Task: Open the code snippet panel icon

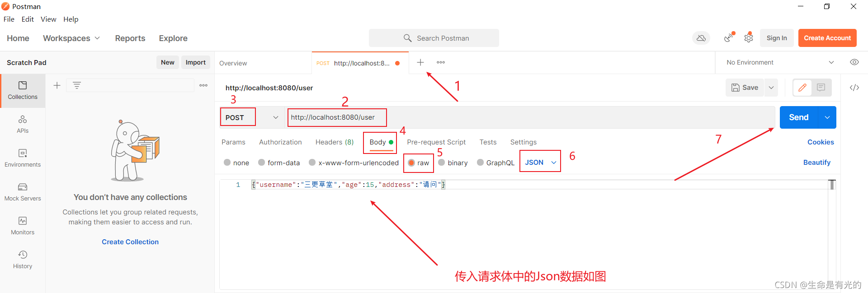Action: pos(854,88)
